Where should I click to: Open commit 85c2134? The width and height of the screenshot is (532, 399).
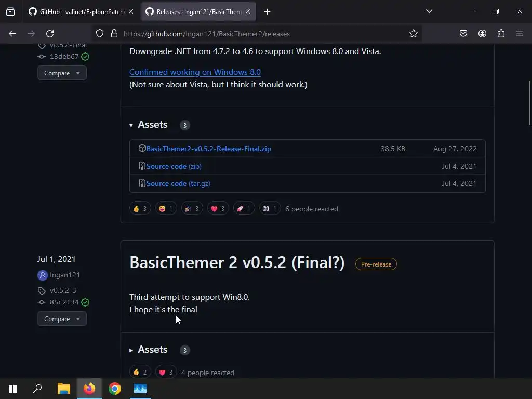64,302
